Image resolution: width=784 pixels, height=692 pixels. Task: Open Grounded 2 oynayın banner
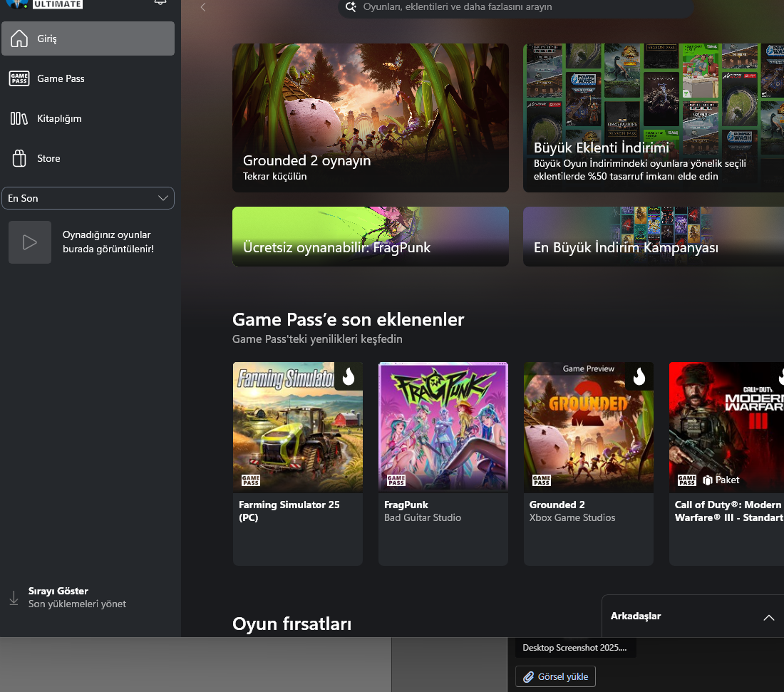(371, 118)
